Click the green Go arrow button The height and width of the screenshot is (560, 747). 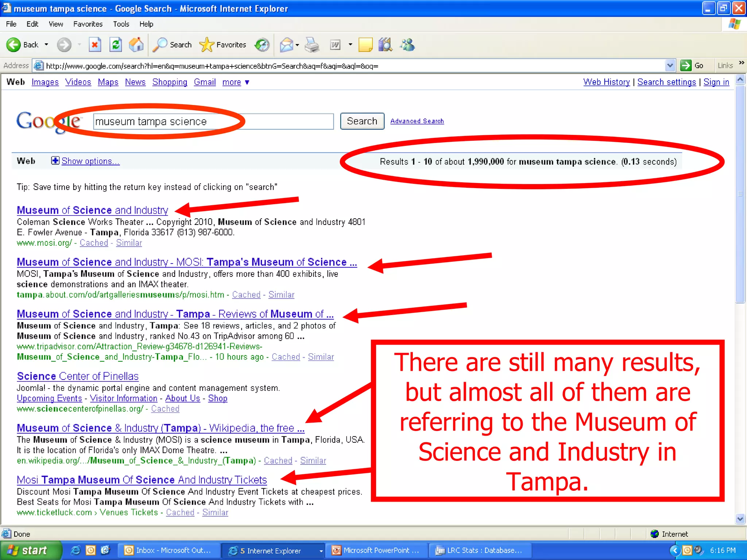(686, 66)
